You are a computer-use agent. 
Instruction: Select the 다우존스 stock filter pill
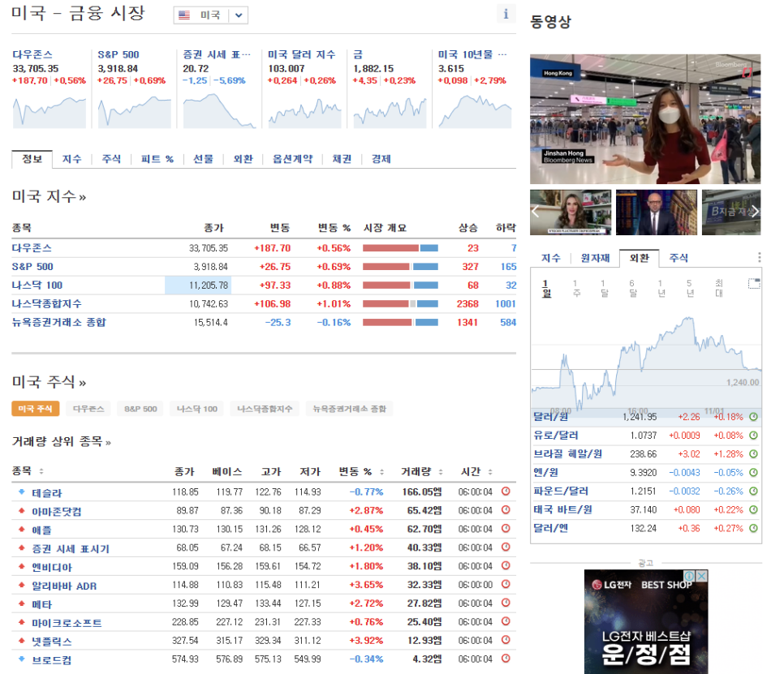[88, 409]
